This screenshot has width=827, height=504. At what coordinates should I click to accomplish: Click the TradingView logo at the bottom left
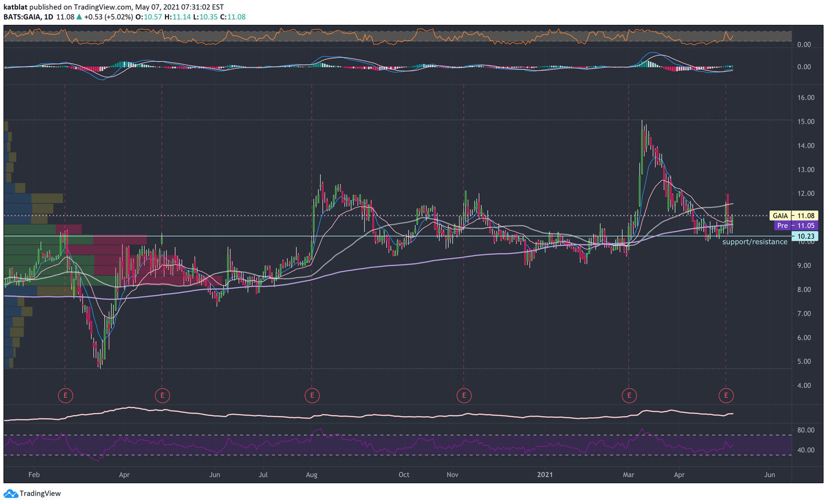tap(32, 494)
